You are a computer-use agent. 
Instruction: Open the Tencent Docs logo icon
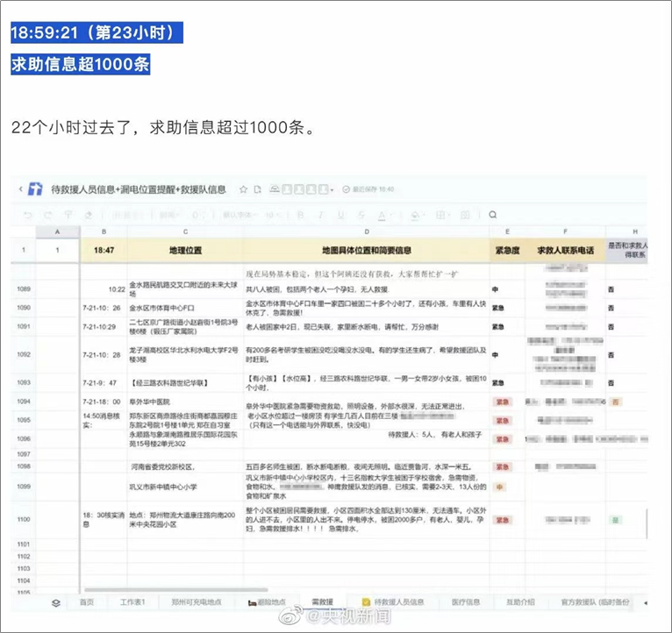[35, 188]
